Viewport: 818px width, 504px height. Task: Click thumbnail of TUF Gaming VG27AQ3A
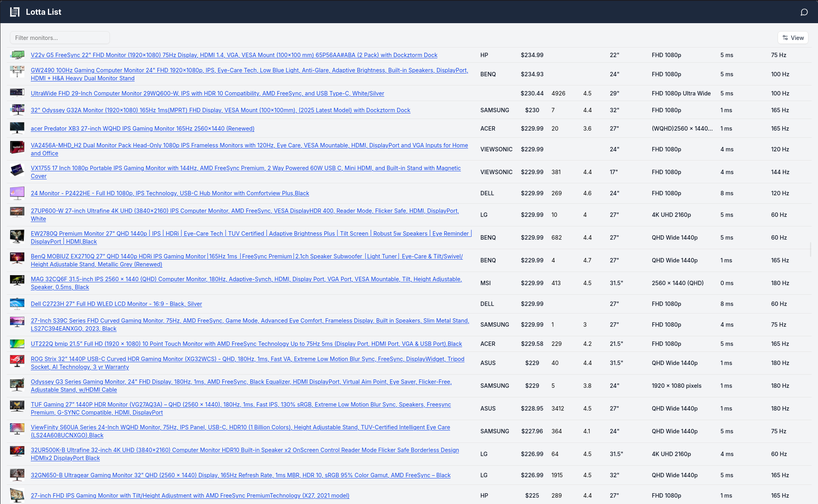tap(17, 407)
